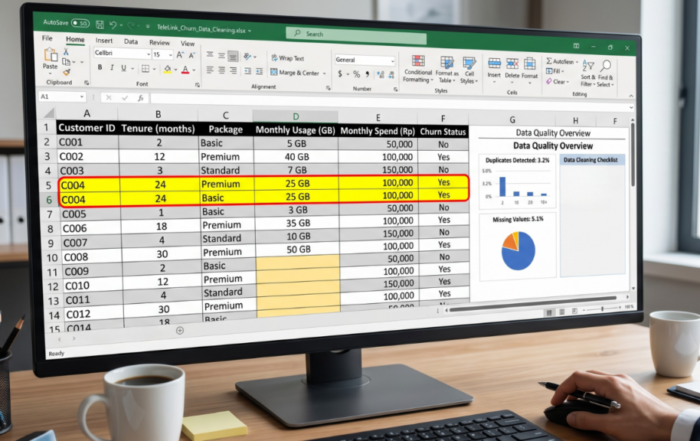Increase font size with larger A icon
The height and width of the screenshot is (441, 700).
[x=179, y=55]
